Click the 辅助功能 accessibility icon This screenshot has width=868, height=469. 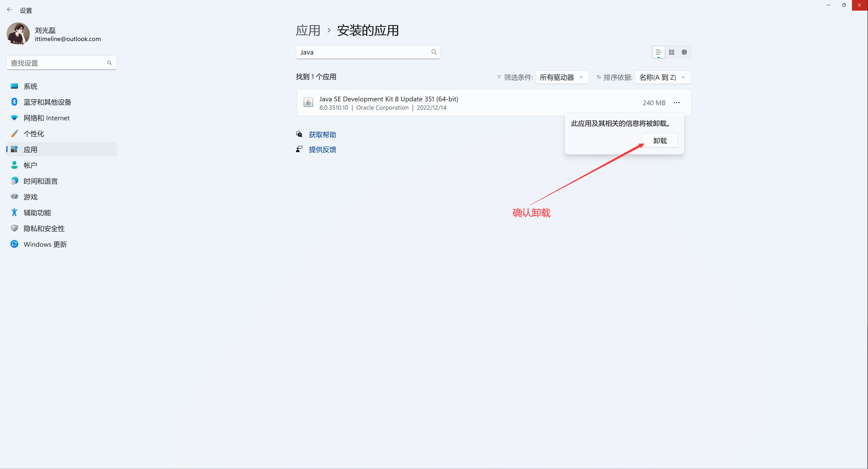14,212
